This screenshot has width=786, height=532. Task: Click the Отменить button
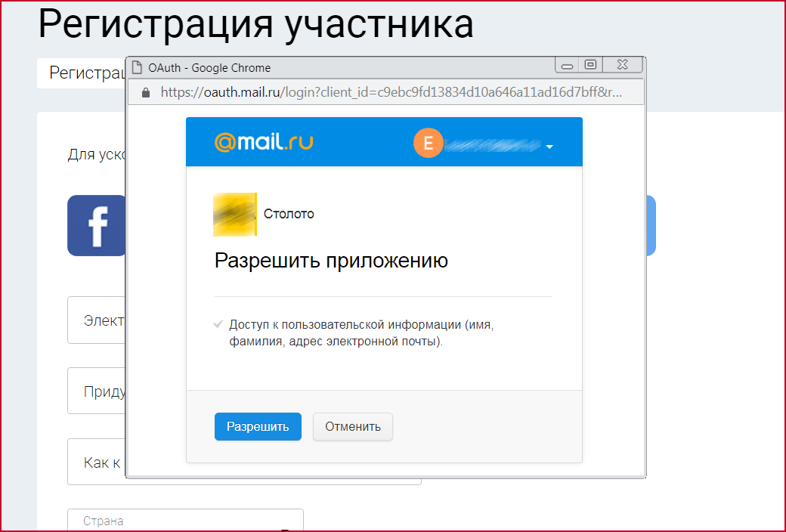[353, 427]
